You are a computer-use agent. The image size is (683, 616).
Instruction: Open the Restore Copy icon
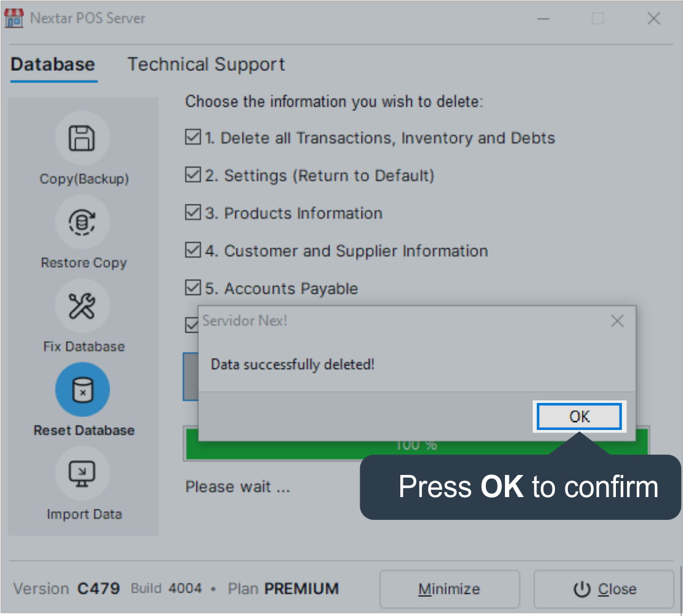[83, 222]
